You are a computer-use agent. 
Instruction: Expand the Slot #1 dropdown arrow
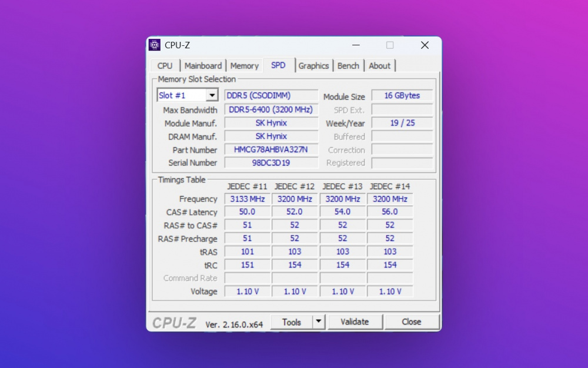click(x=212, y=95)
